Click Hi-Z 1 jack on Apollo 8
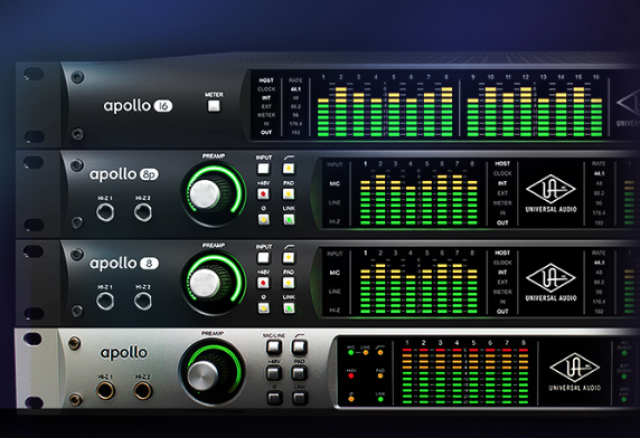 [x=105, y=301]
